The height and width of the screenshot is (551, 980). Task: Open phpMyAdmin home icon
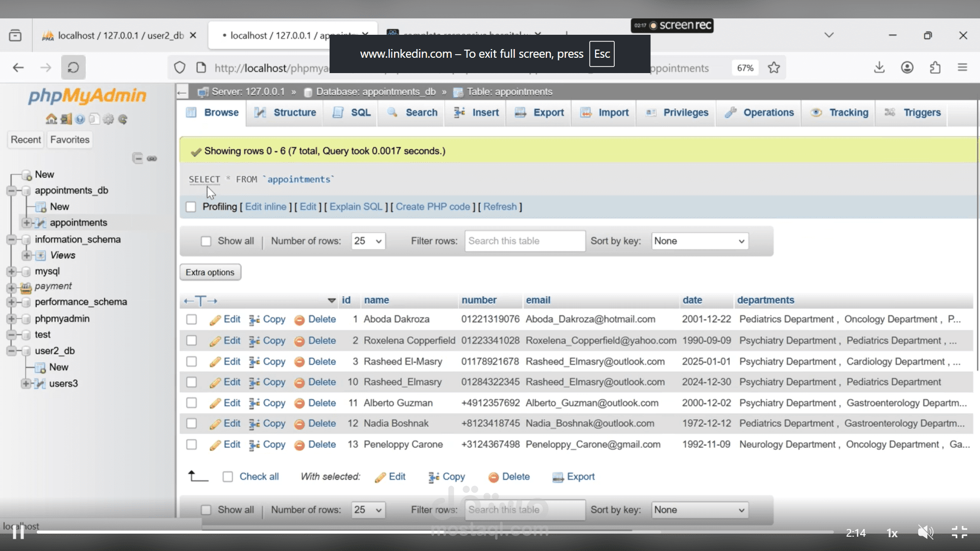(51, 119)
